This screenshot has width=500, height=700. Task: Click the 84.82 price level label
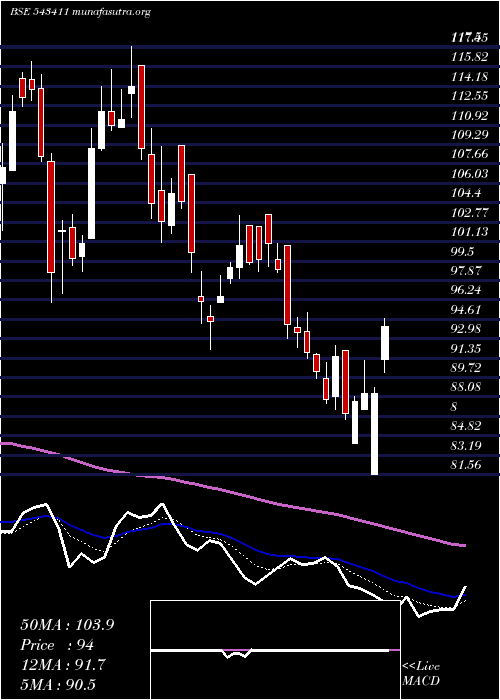click(x=466, y=426)
